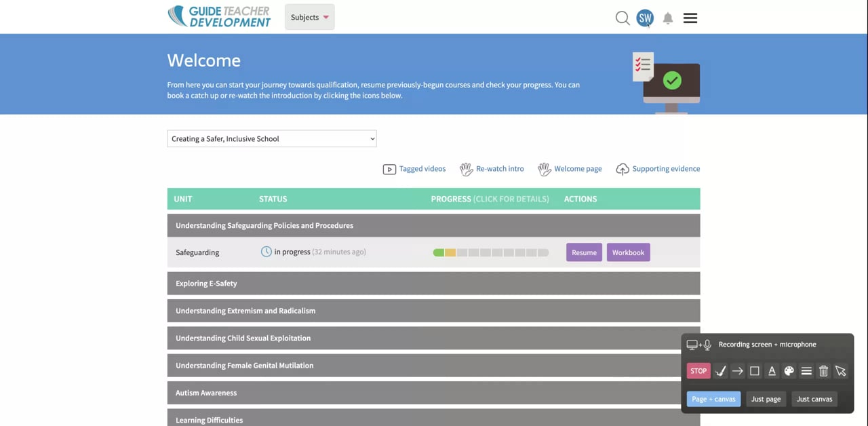Open the Subjects dropdown

click(310, 17)
